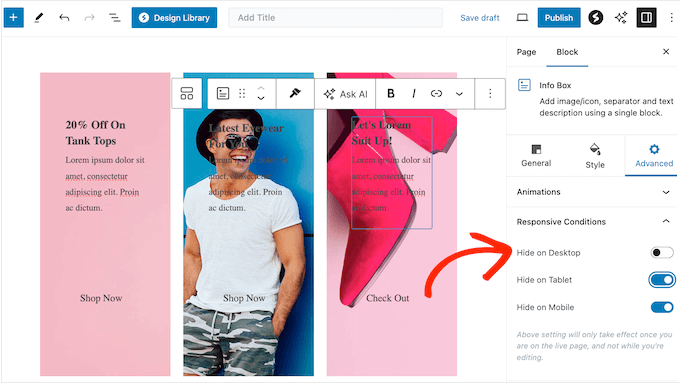This screenshot has width=680, height=384.
Task: Select the 'Latest Eyewear For You' heading
Action: coord(246,135)
